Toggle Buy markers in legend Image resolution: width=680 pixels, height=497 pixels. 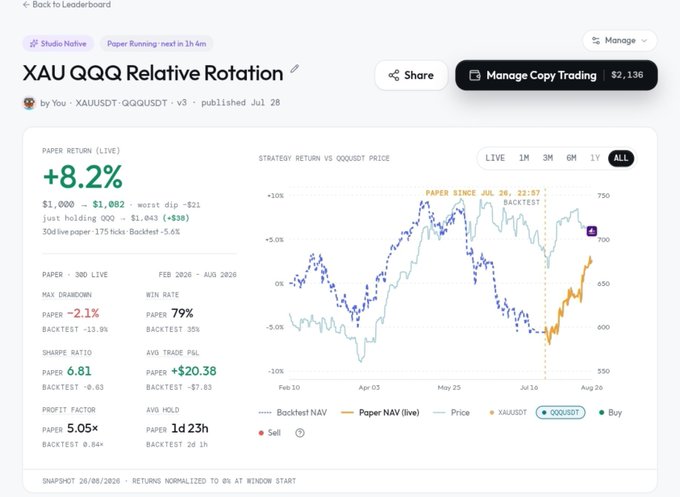pyautogui.click(x=610, y=412)
